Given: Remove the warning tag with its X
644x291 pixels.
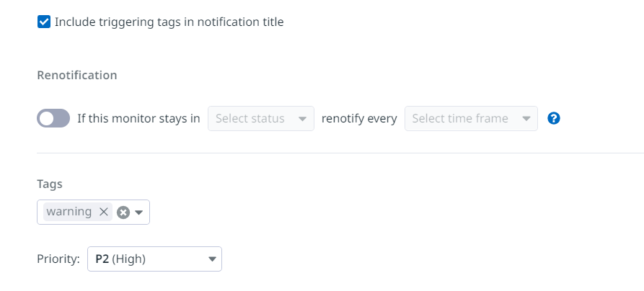Looking at the screenshot, I should click(x=104, y=212).
